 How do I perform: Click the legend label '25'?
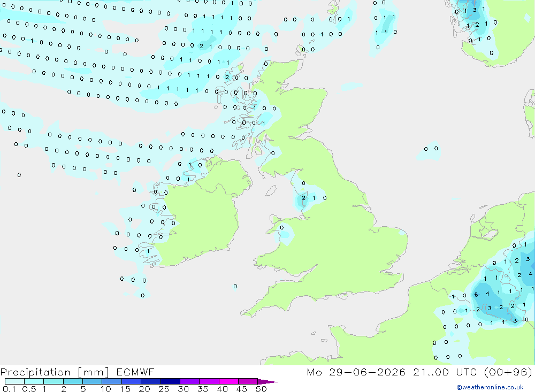164,389
